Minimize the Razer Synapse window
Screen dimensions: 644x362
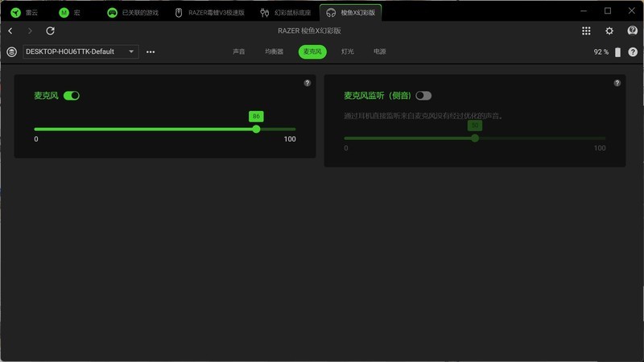tap(584, 11)
